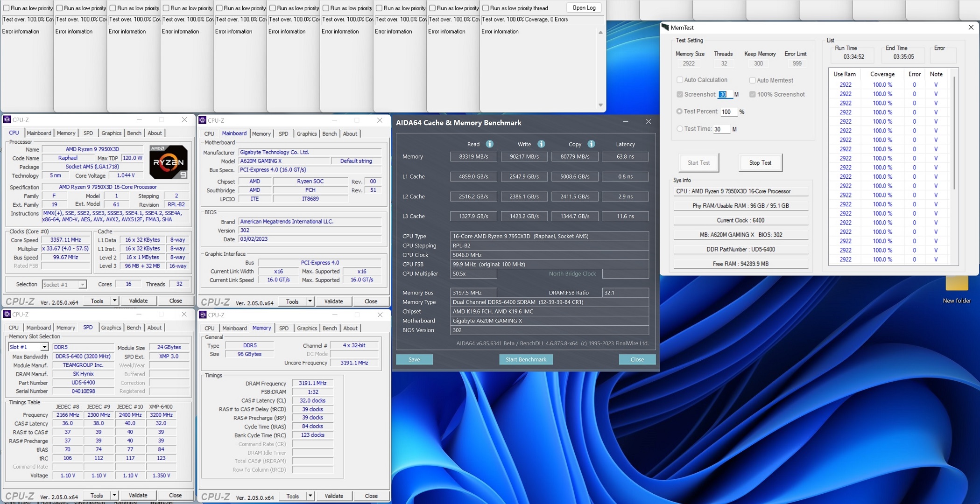Click the CPU-Z icon in Mainboard window
The height and width of the screenshot is (504, 980).
coord(203,120)
